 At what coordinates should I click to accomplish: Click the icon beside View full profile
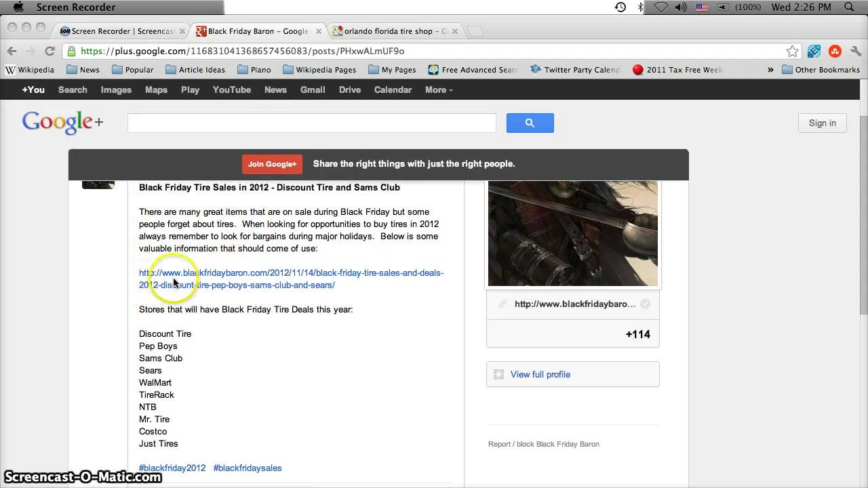[x=498, y=374]
